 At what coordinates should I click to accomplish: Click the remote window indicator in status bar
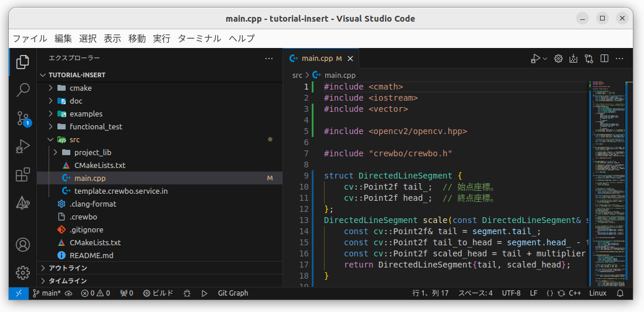[19, 293]
